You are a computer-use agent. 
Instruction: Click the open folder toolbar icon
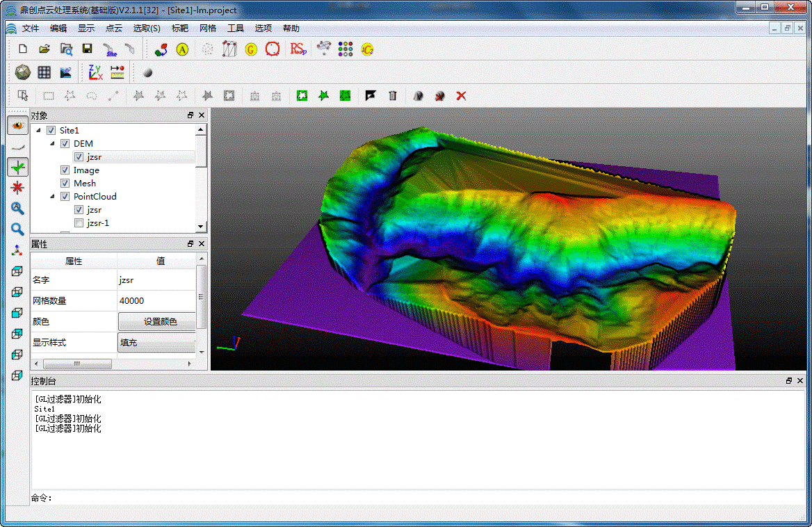pos(44,49)
